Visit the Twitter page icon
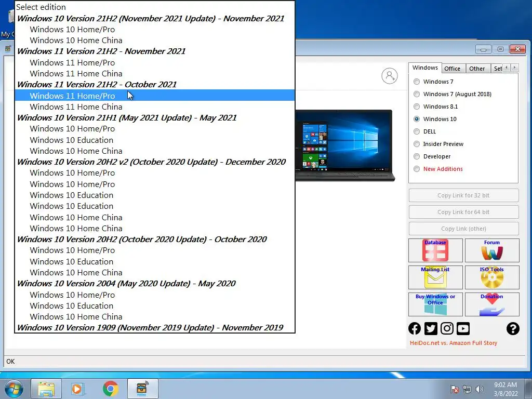Screen dimensions: 532x399 (431, 328)
